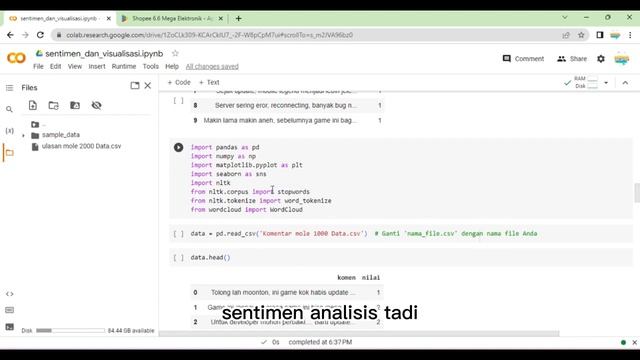Run the pd.read_csv cell
The height and width of the screenshot is (360, 640).
coord(178,233)
